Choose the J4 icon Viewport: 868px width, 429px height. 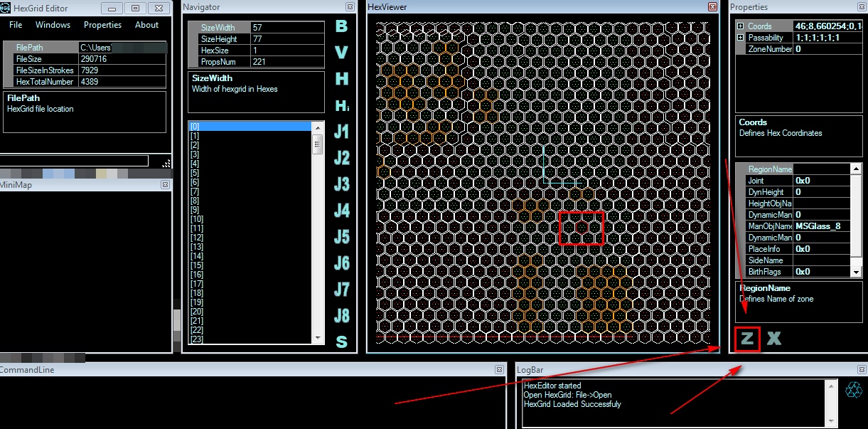342,211
